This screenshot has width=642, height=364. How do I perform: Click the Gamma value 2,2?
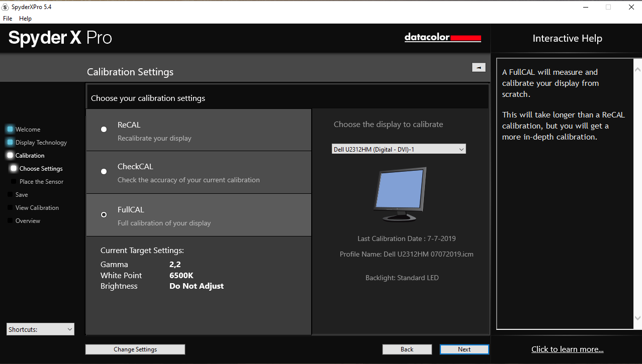175,265
